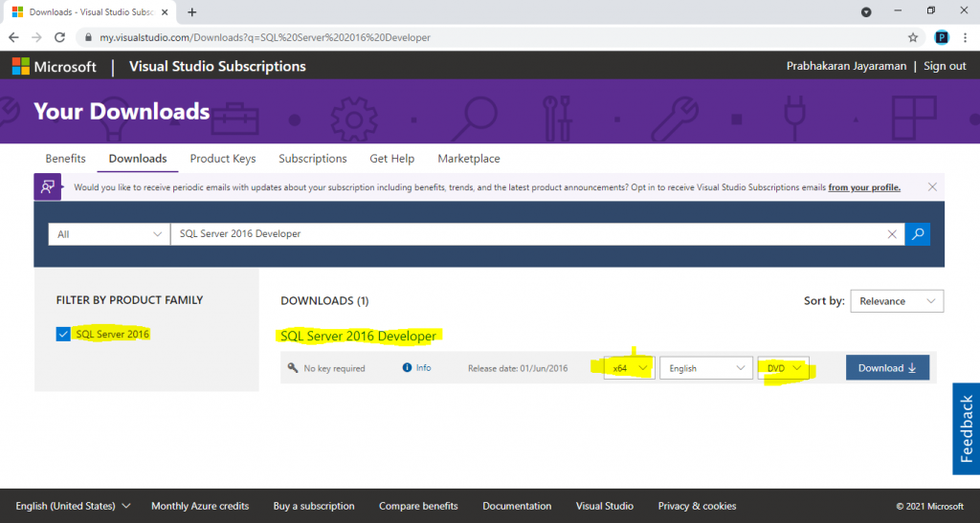Open the Get Help tab
Viewport: 980px width, 523px height.
click(391, 159)
